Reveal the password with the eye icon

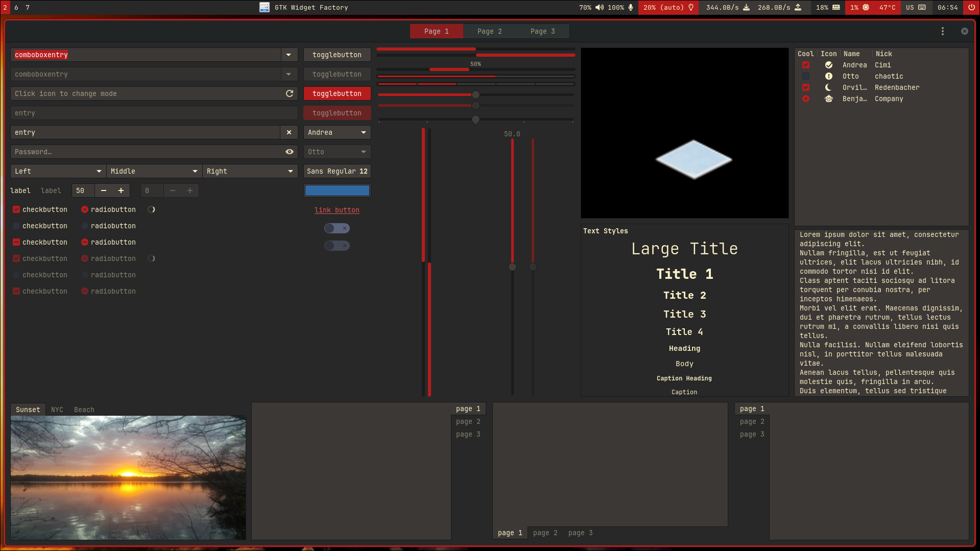[x=289, y=152]
